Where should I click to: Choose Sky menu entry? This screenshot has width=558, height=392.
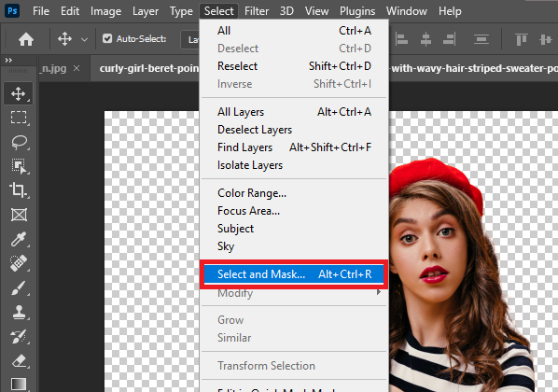pos(294,246)
